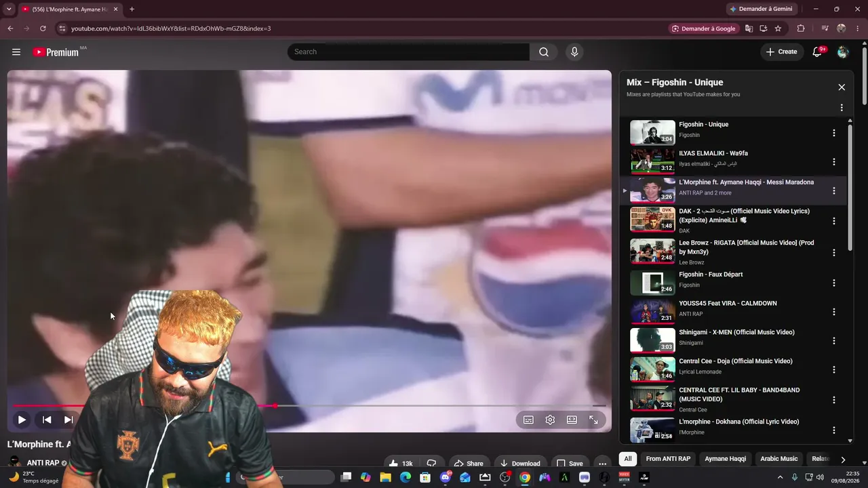Play Figoshin - Unique thumbnail
868x488 pixels.
tap(652, 133)
